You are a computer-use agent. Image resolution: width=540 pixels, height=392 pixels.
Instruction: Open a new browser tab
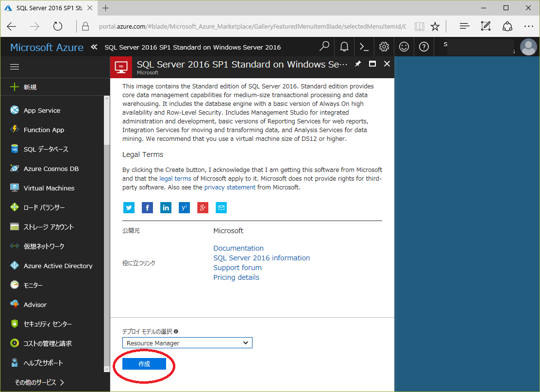pos(106,8)
